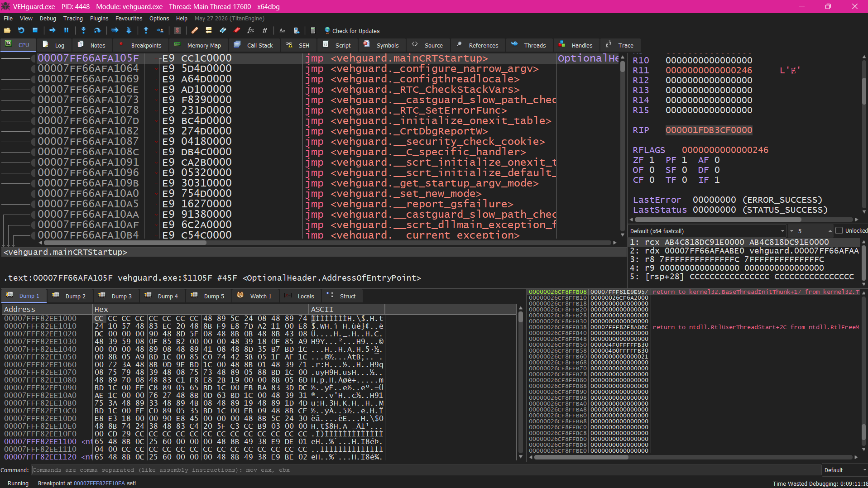Select the Watch 1 tab
The height and width of the screenshot is (488, 868).
click(x=255, y=296)
